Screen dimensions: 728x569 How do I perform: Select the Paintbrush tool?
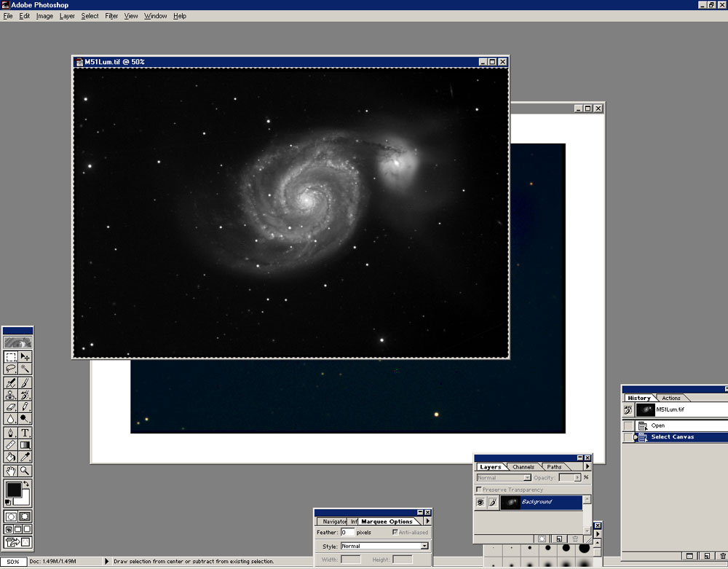tap(25, 382)
